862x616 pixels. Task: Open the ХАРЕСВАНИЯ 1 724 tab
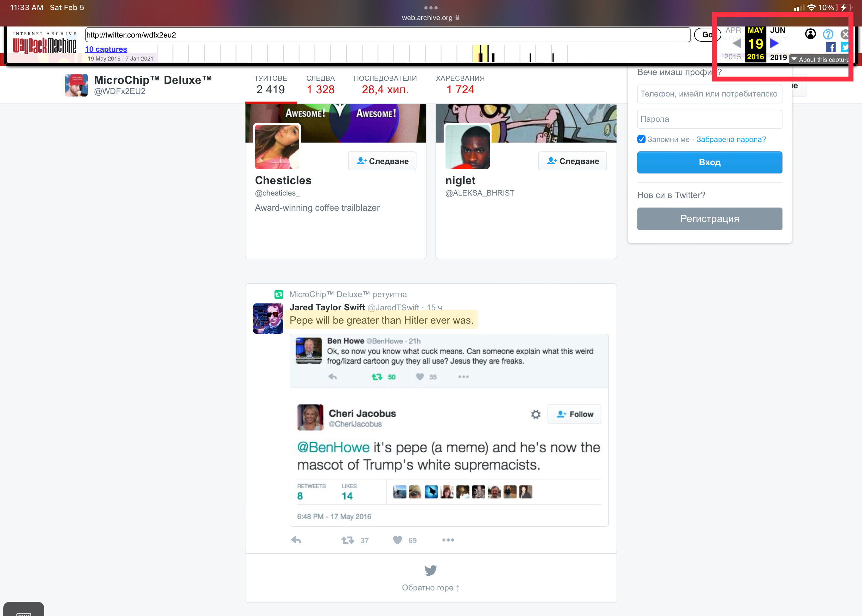460,85
